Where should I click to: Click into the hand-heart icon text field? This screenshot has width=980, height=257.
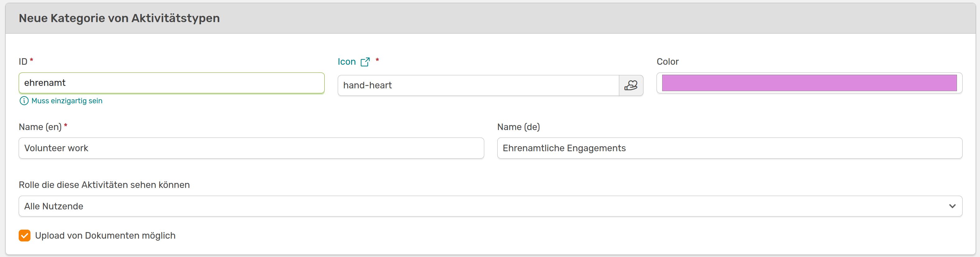click(478, 85)
